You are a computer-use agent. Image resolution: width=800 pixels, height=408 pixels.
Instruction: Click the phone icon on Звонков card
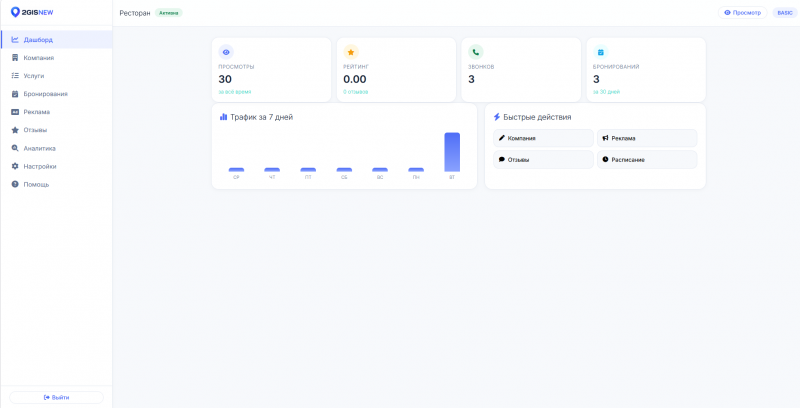476,52
